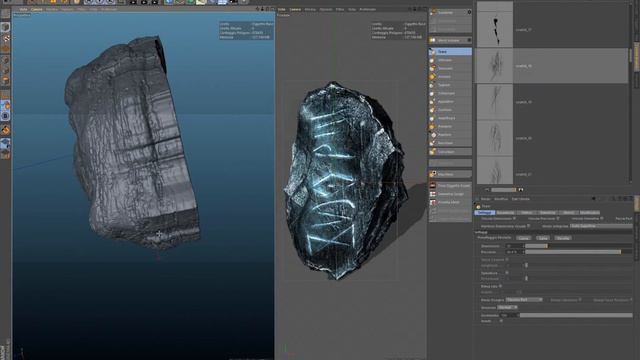
Task: Select the Schiacciare (Pinch) sculpt brush
Action: (x=450, y=93)
